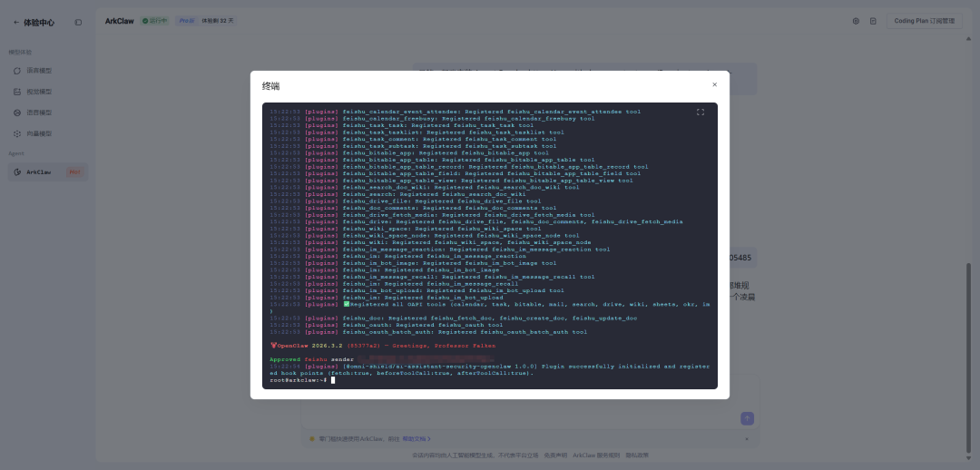This screenshot has height=470, width=980.
Task: Click the feishu_wiki_space_node log line
Action: (425, 236)
